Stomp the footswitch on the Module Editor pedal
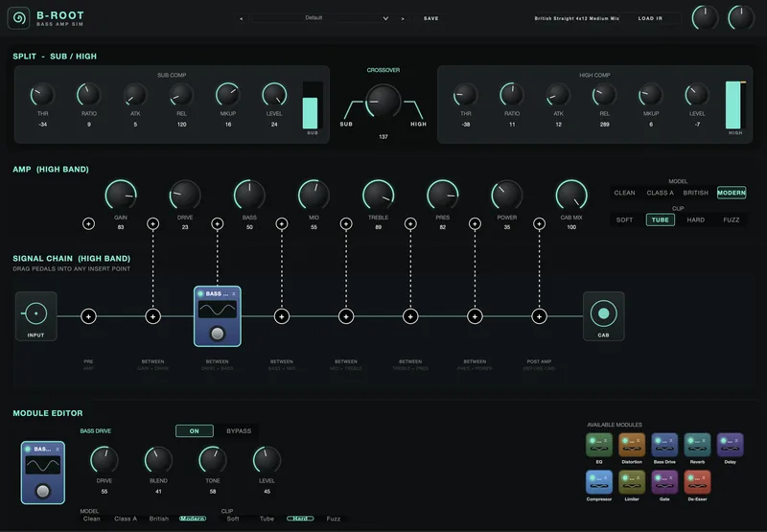This screenshot has width=767, height=532. (42, 491)
